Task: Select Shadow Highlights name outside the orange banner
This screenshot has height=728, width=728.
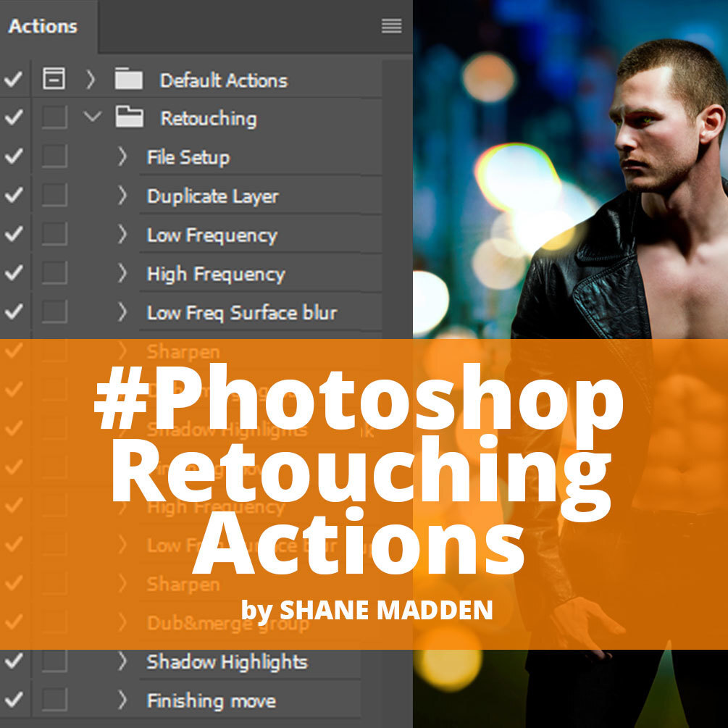Action: click(227, 662)
